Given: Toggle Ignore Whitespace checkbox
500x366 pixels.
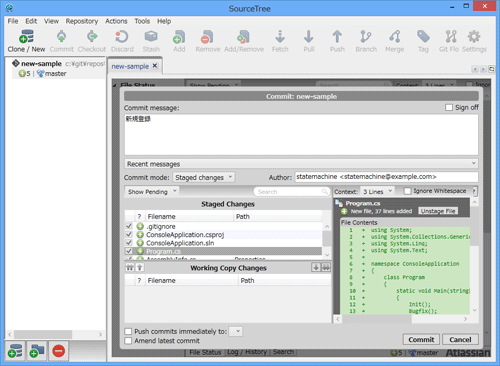Looking at the screenshot, I should pyautogui.click(x=407, y=191).
